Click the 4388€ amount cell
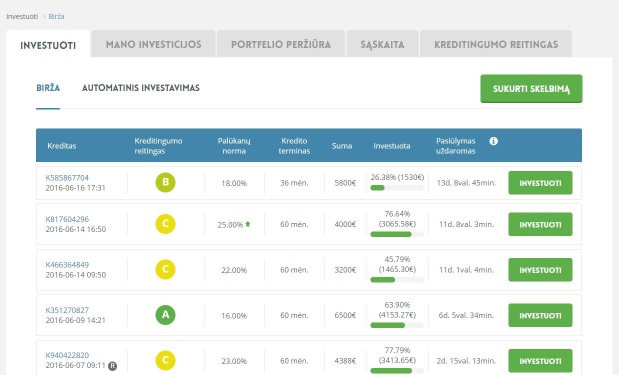The height and width of the screenshot is (375, 619). point(345,360)
